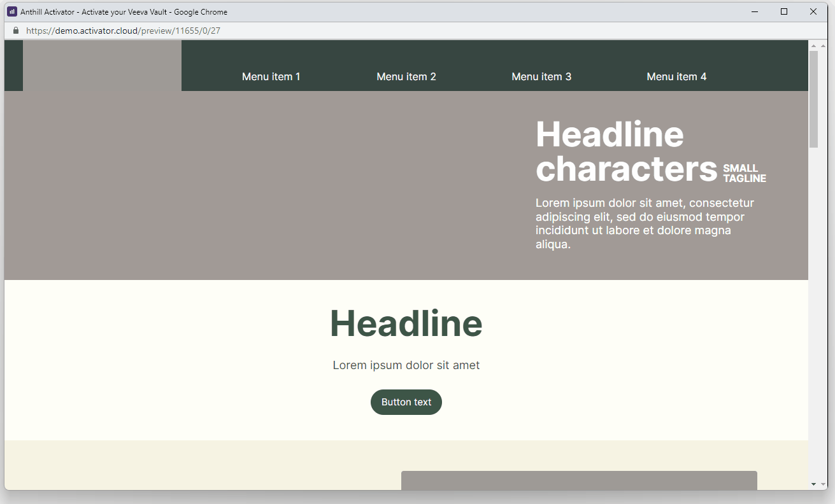Click the green Button text button

[x=406, y=402]
